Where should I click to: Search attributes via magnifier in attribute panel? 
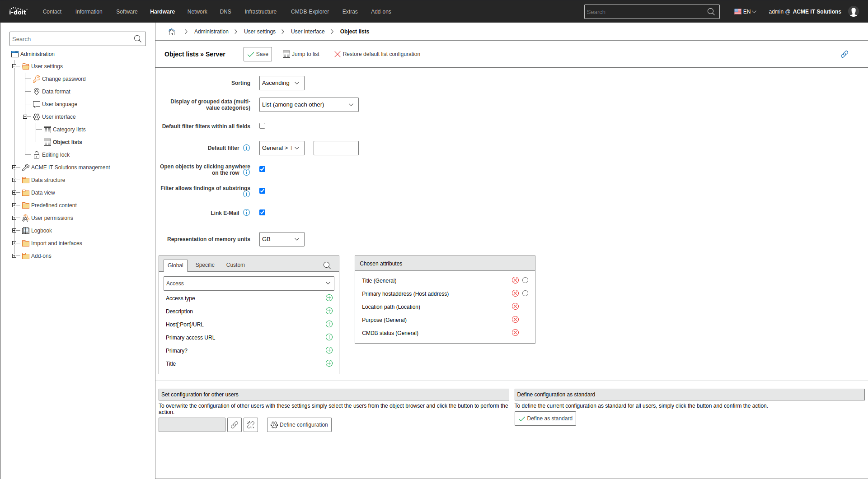(x=327, y=265)
